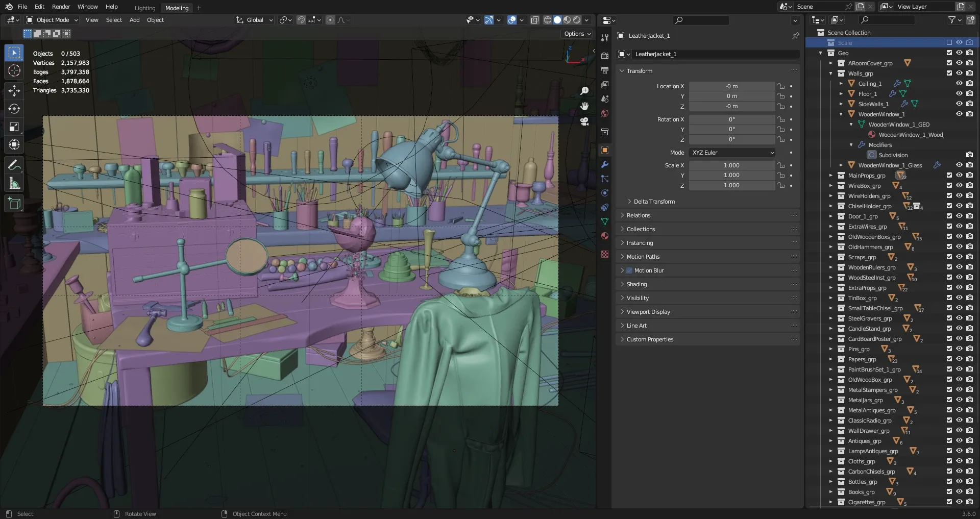Screen dimensions: 980x519
Task: Open the Scene properties tab
Action: click(605, 98)
